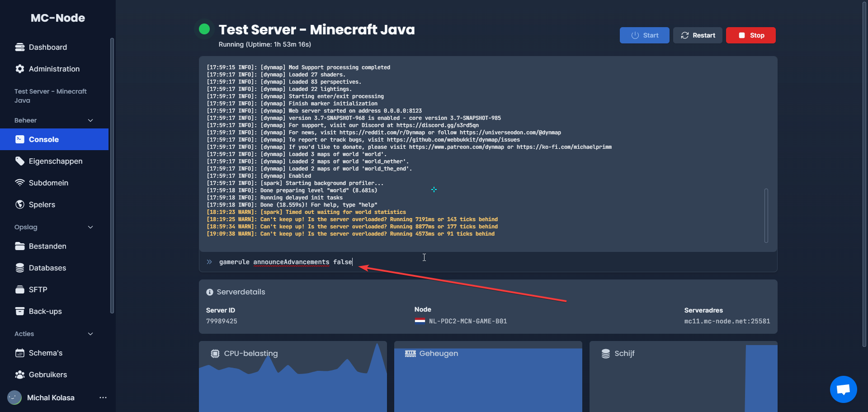Image resolution: width=868 pixels, height=412 pixels.
Task: Click the Administration gear icon
Action: (x=20, y=69)
